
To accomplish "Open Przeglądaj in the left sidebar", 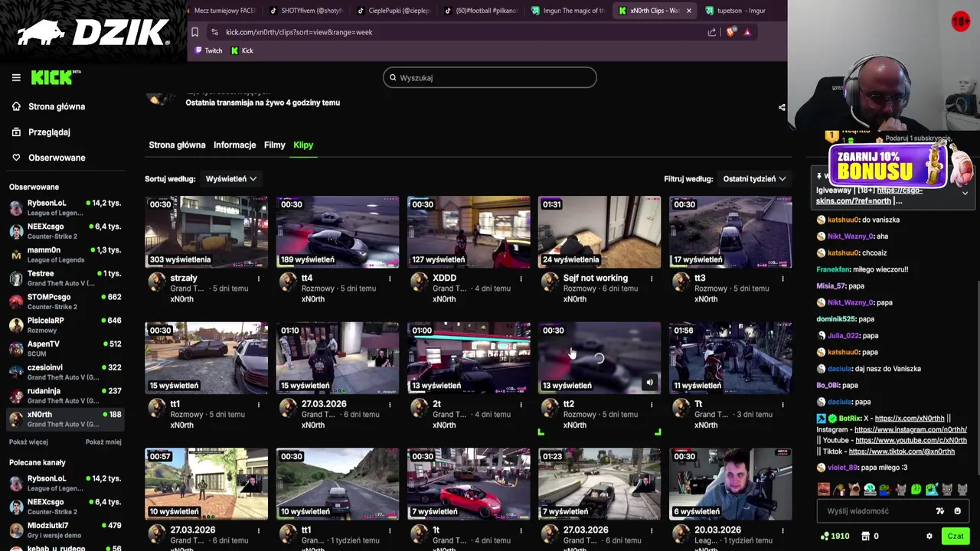I will [x=49, y=132].
